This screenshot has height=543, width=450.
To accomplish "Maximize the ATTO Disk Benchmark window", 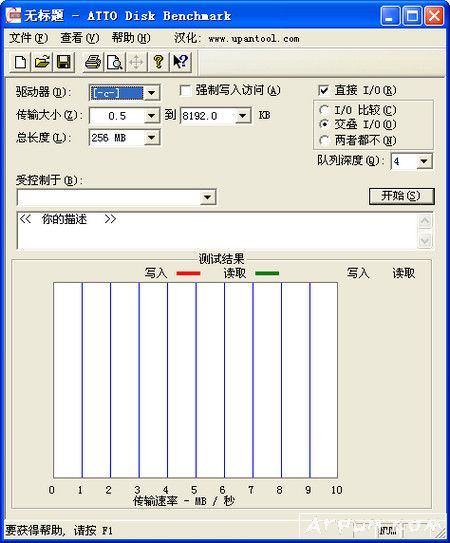I will click(x=412, y=16).
